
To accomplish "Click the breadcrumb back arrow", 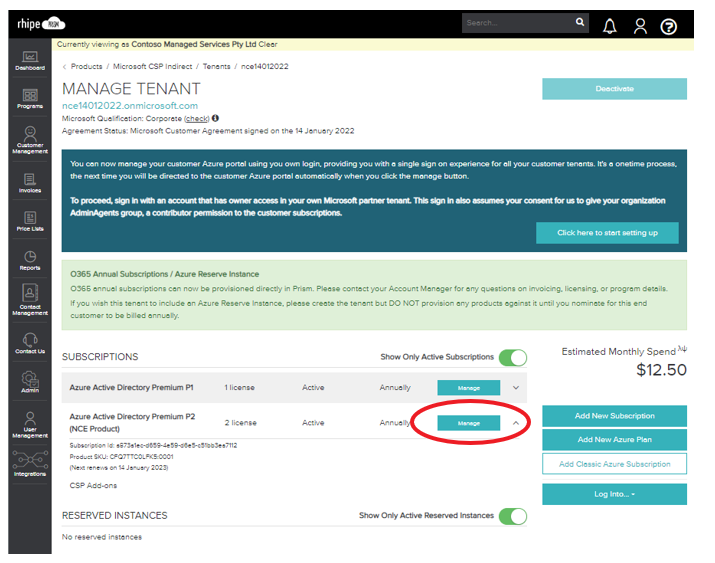I will pyautogui.click(x=64, y=67).
